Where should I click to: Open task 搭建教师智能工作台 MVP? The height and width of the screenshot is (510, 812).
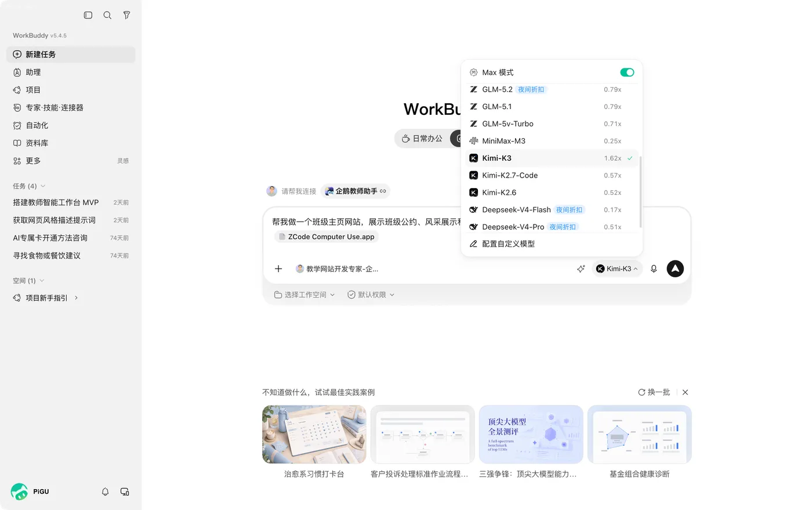pyautogui.click(x=71, y=202)
